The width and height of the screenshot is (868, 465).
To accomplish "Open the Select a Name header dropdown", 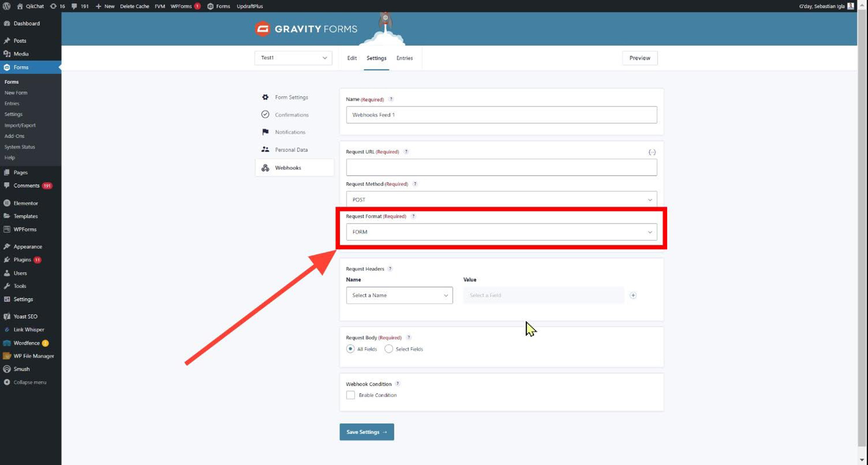I will (399, 295).
